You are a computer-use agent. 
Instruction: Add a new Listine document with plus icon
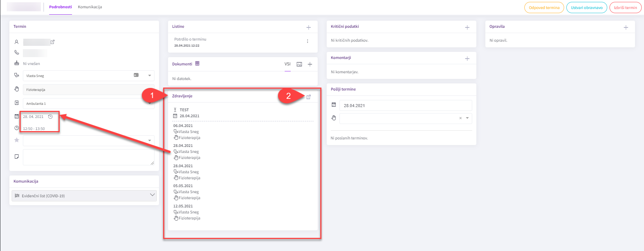(x=308, y=27)
